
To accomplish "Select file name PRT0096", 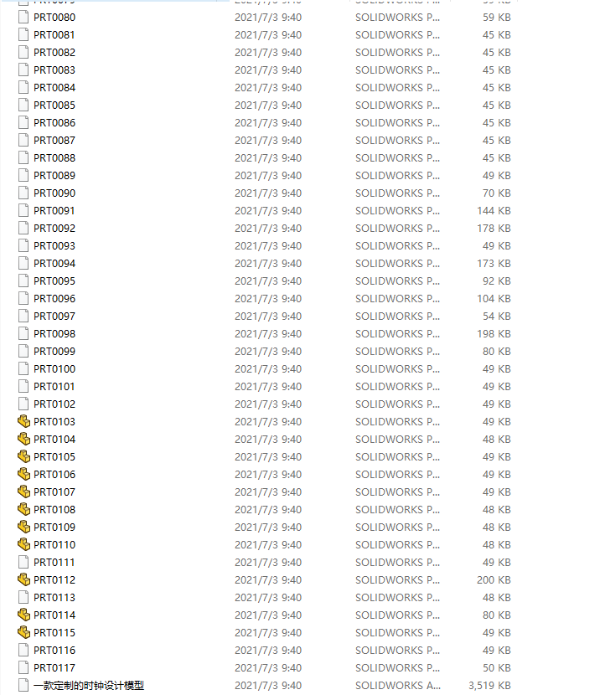I will point(54,299).
